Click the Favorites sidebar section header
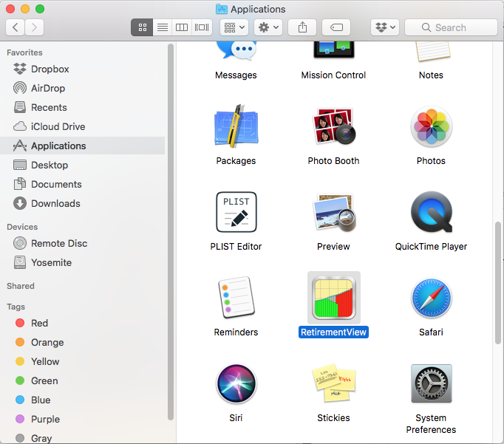Image resolution: width=504 pixels, height=444 pixels. tap(24, 52)
